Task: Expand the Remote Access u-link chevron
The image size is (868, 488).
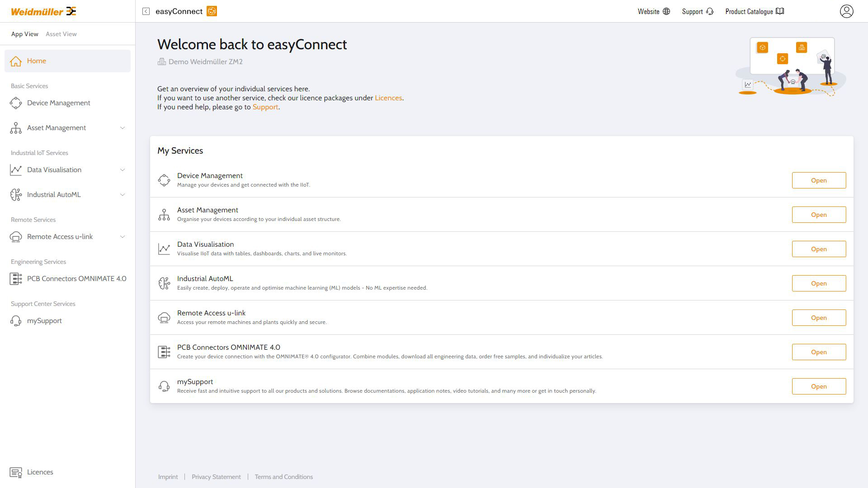Action: [x=123, y=237]
